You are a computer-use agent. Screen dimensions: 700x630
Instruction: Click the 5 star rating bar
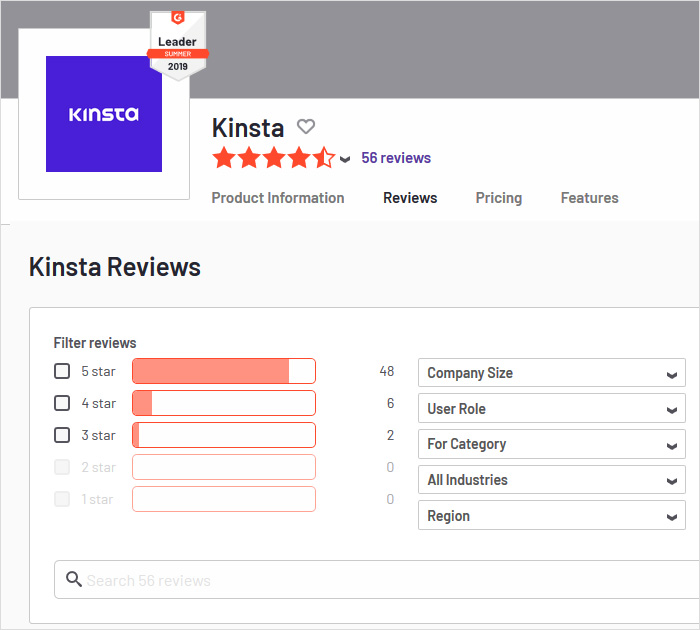[x=224, y=371]
